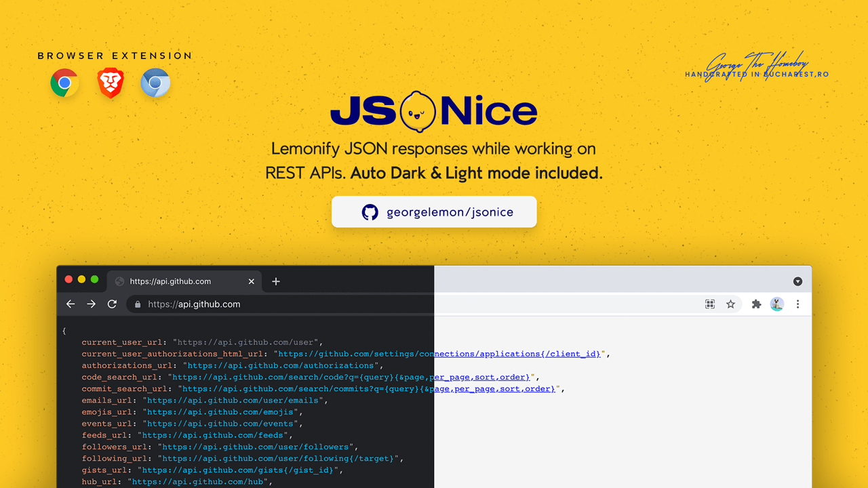Select the Chromium browser extension icon
This screenshot has height=488, width=868.
click(155, 83)
